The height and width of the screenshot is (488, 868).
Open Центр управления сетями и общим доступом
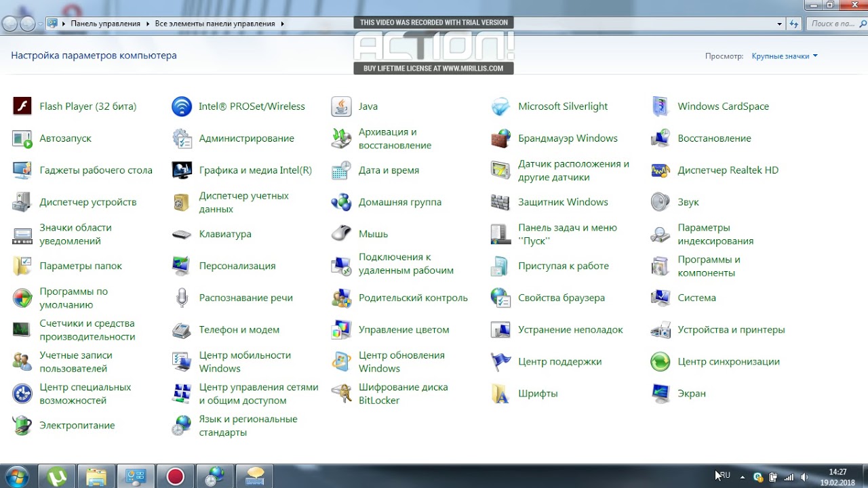point(258,394)
